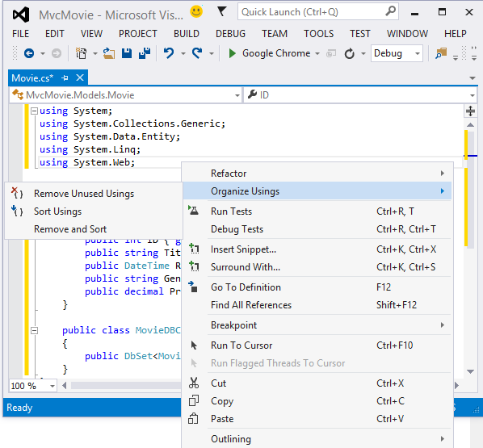Viewport: 483px width, 448px height.
Task: Open the Find in Files toolbar icon
Action: click(441, 53)
